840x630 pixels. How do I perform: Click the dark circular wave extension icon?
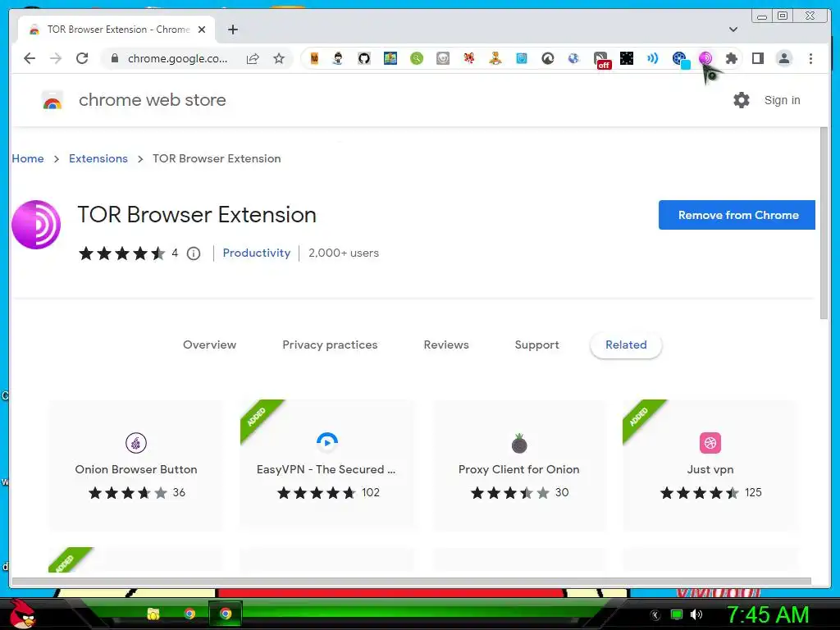pyautogui.click(x=548, y=58)
